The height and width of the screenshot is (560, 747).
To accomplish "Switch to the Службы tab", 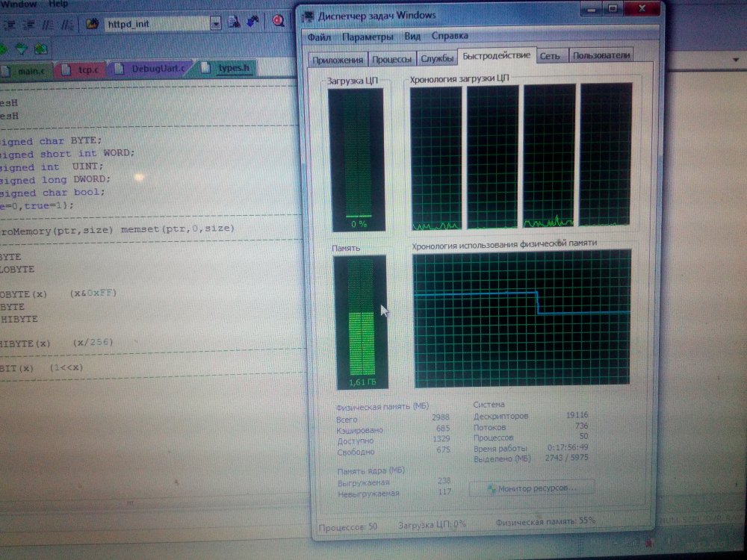I will pyautogui.click(x=436, y=59).
